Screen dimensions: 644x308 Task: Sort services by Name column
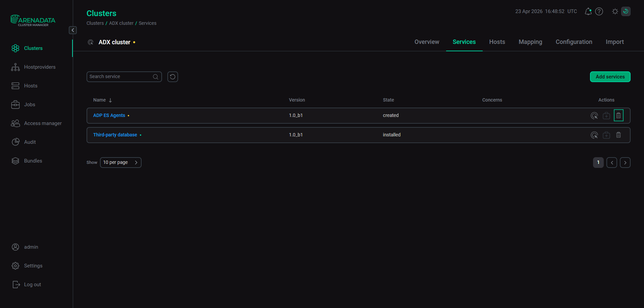[103, 100]
